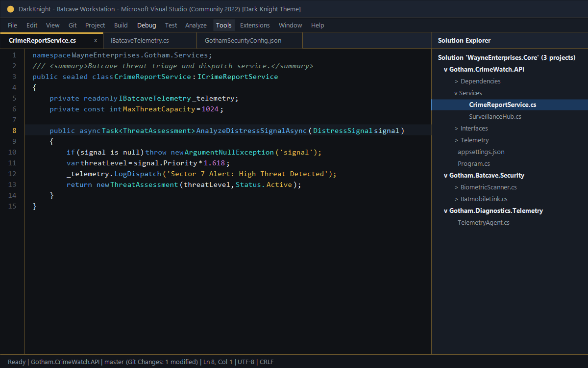Image resolution: width=588 pixels, height=368 pixels.
Task: Click the Ready status in status bar
Action: pyautogui.click(x=17, y=362)
